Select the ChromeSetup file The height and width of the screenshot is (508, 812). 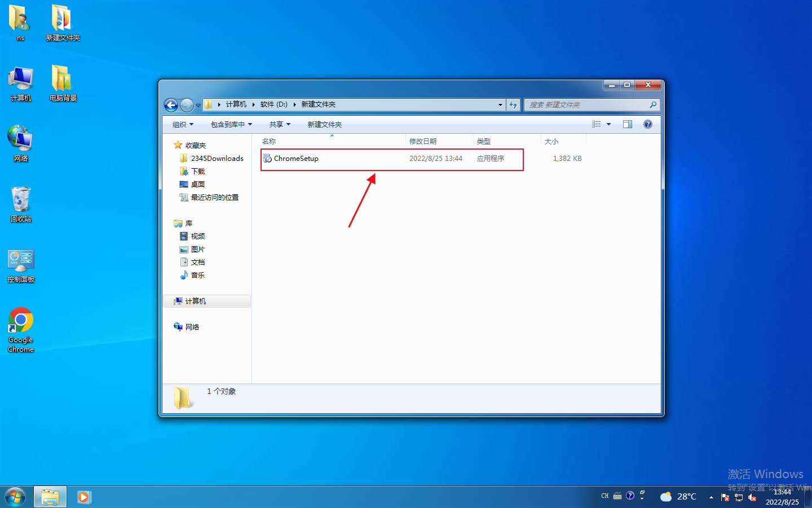pyautogui.click(x=296, y=159)
